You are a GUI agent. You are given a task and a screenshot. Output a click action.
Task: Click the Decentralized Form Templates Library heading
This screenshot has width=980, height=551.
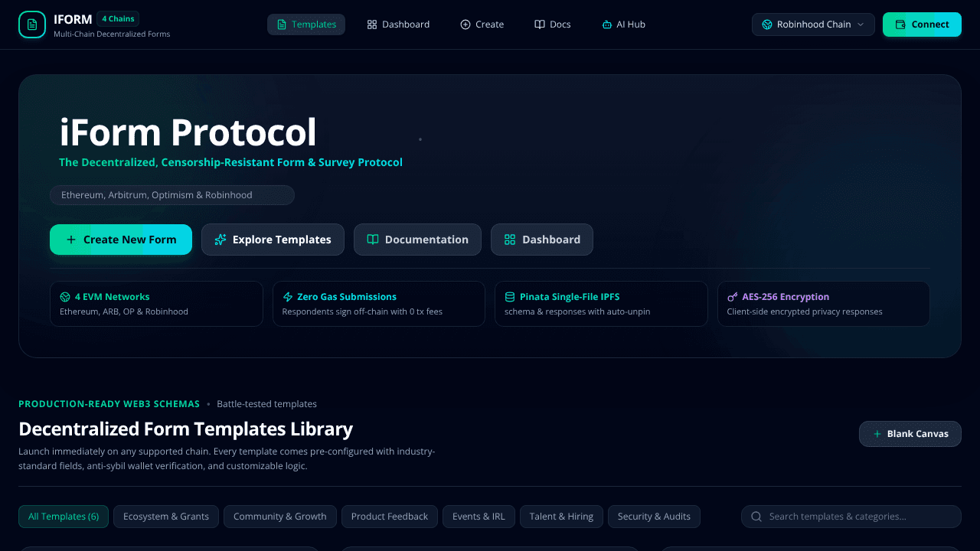(185, 429)
